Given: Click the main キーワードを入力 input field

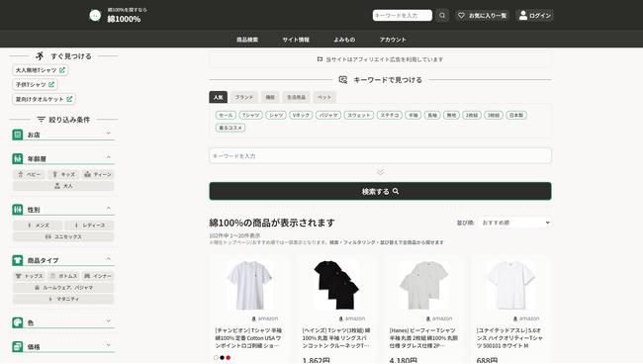Looking at the screenshot, I should (380, 155).
